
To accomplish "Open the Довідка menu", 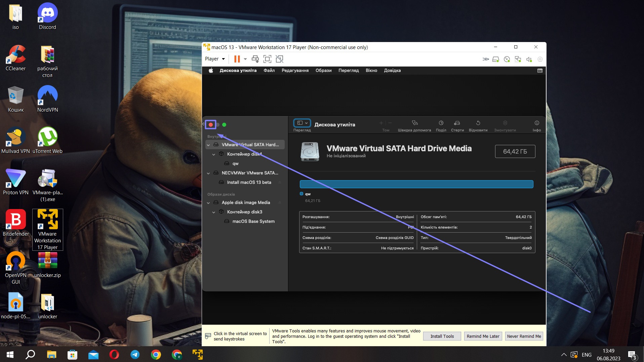I will pyautogui.click(x=392, y=71).
